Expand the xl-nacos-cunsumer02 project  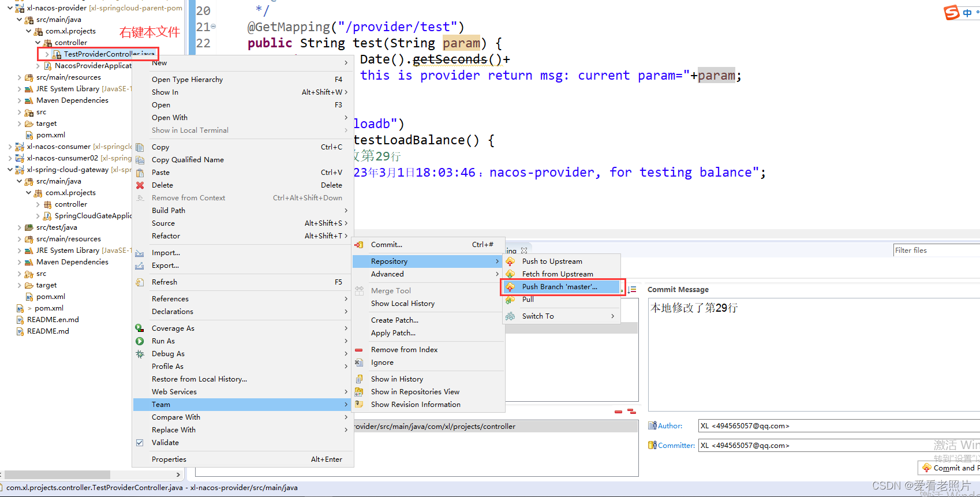click(x=10, y=158)
